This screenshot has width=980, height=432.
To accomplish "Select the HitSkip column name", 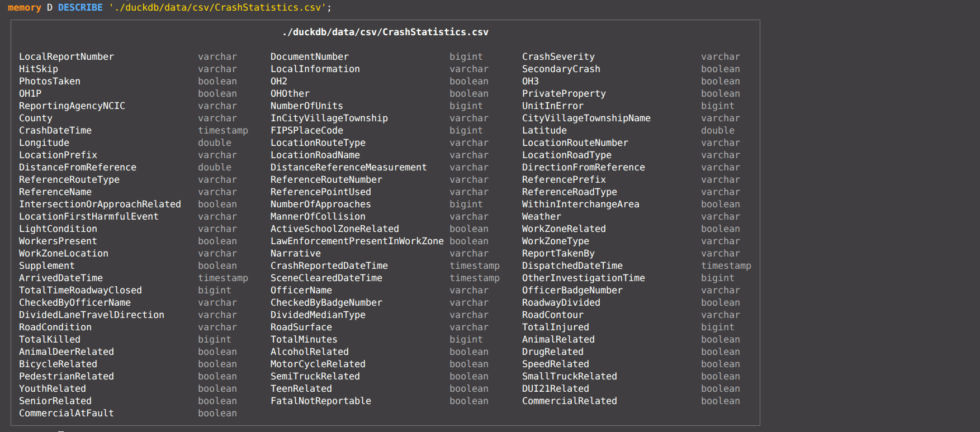I will [39, 69].
